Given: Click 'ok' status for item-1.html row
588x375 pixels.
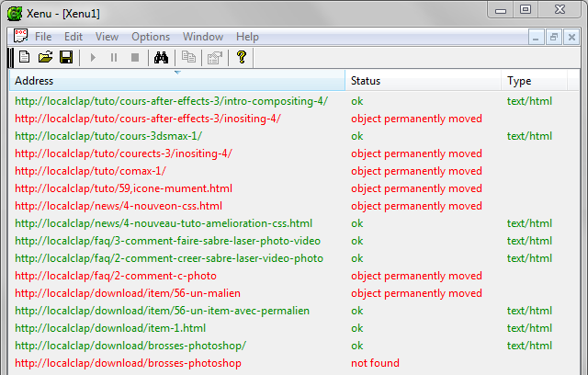Looking at the screenshot, I should pyautogui.click(x=357, y=328).
